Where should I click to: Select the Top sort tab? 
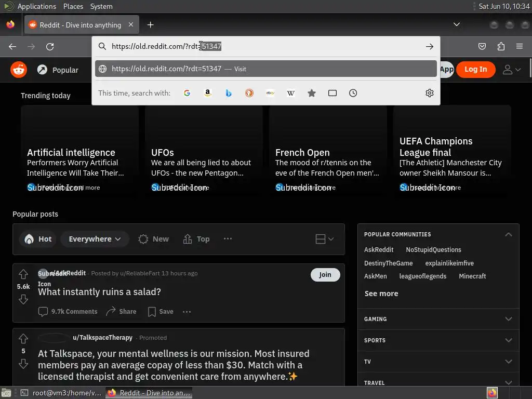[196, 239]
